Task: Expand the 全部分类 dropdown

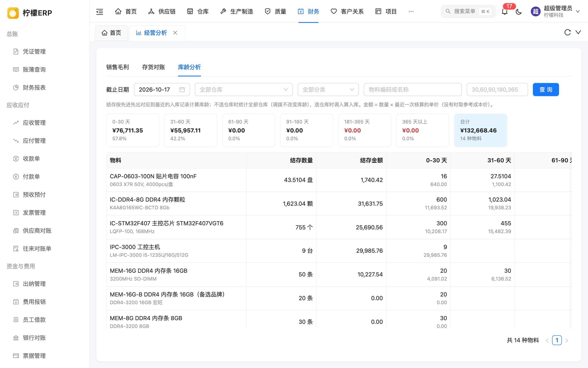Action: (328, 90)
